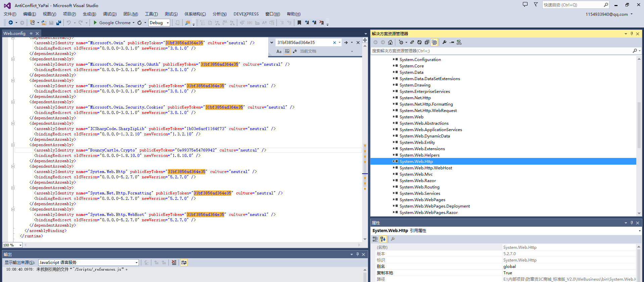Click the Refresh icon in Solution Explorer toolbar
Screen dimensions: 644x282
[419, 42]
